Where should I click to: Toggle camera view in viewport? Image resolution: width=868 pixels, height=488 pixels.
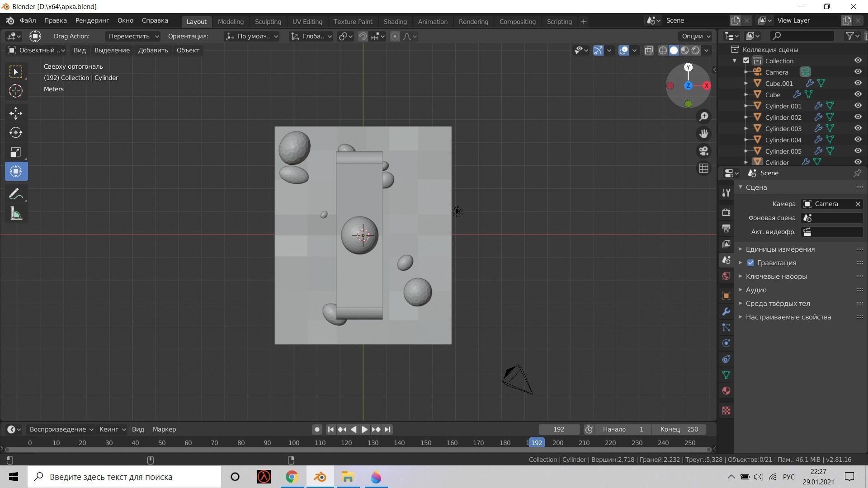[x=703, y=151]
